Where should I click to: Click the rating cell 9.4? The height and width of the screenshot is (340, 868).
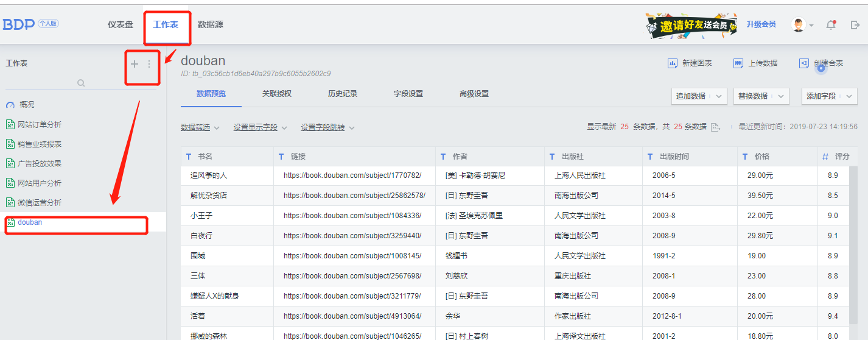point(833,316)
